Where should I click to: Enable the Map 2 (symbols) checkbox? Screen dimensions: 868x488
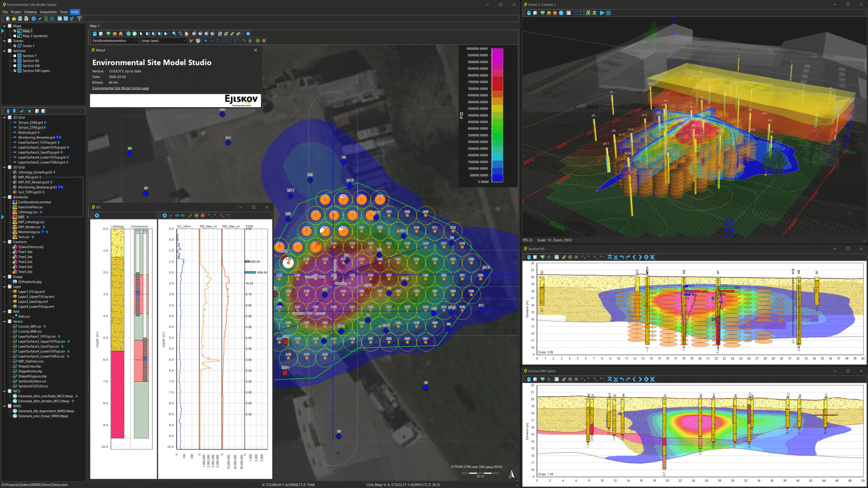[x=15, y=36]
